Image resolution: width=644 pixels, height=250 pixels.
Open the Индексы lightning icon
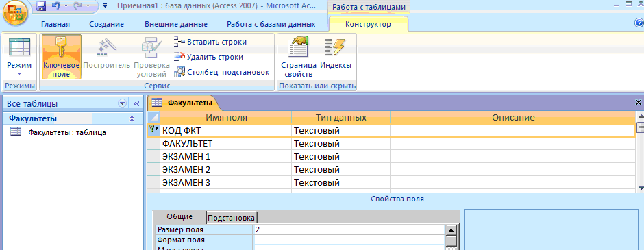tap(336, 53)
